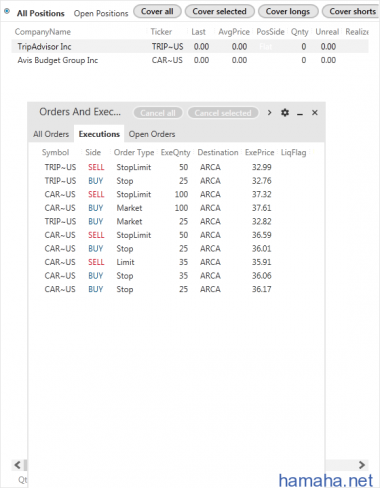Select the CAR~US BUY Stop execution at 36.06
The height and width of the screenshot is (488, 380).
tap(176, 276)
